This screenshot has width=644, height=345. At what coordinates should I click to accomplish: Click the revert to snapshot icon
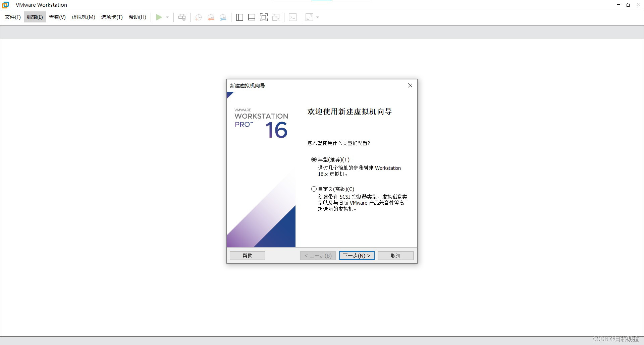pos(211,17)
